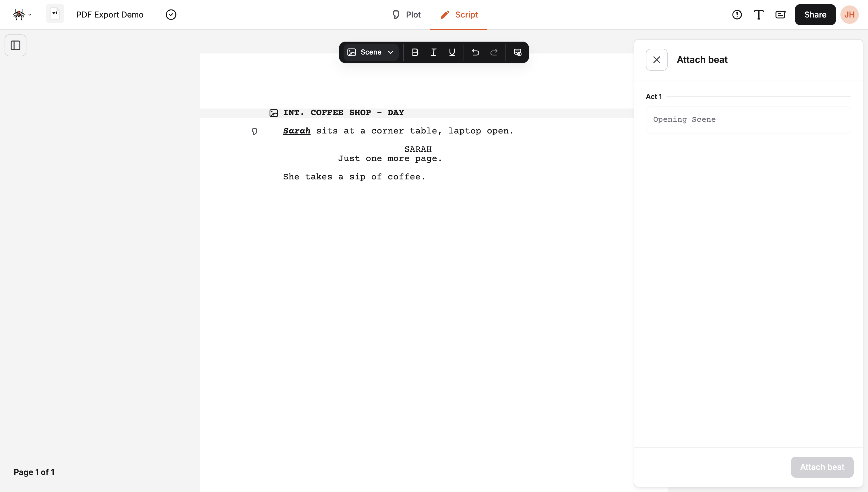Click the Share button
The height and width of the screenshot is (492, 868).
[815, 15]
